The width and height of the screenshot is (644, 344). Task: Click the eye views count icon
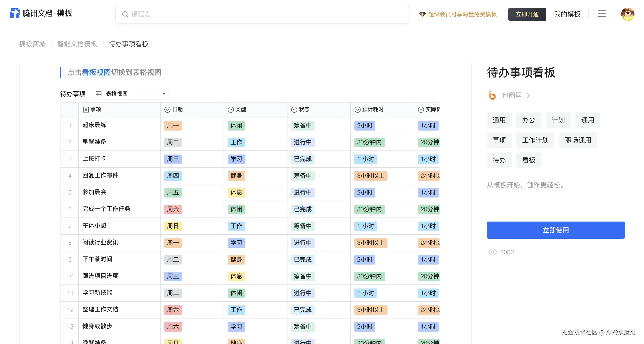[492, 252]
